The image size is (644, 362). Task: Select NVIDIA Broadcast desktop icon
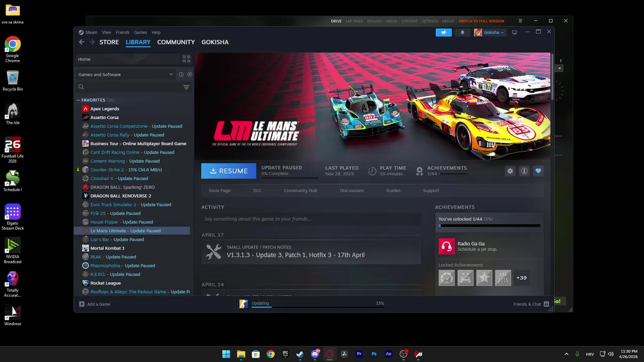(x=13, y=250)
